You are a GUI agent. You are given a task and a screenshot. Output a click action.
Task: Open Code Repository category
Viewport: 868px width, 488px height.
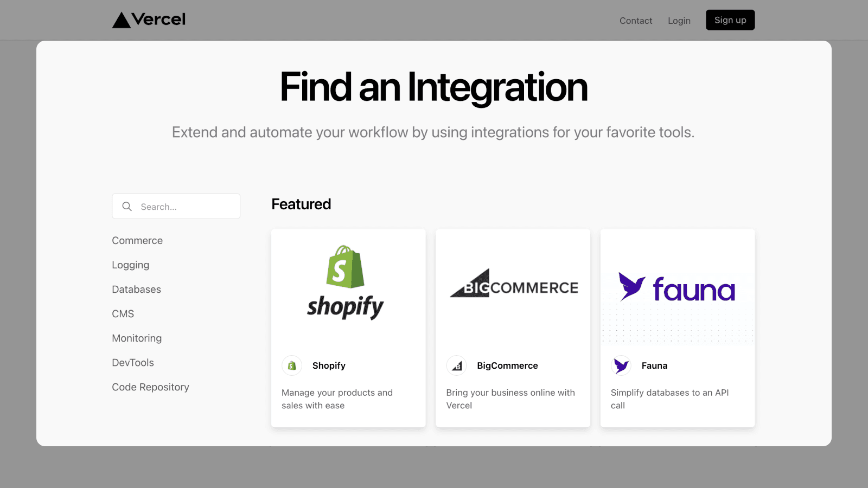[151, 387]
